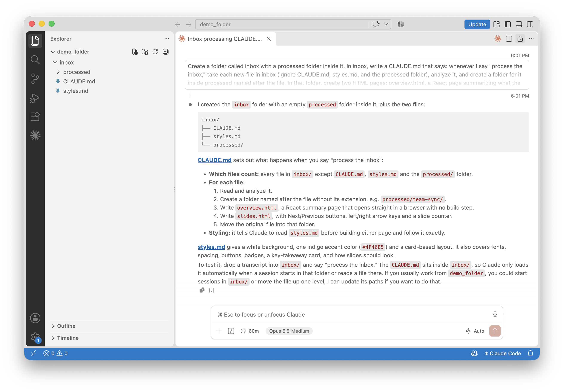Open the Search view in activity bar
The image size is (564, 392).
[x=35, y=60]
